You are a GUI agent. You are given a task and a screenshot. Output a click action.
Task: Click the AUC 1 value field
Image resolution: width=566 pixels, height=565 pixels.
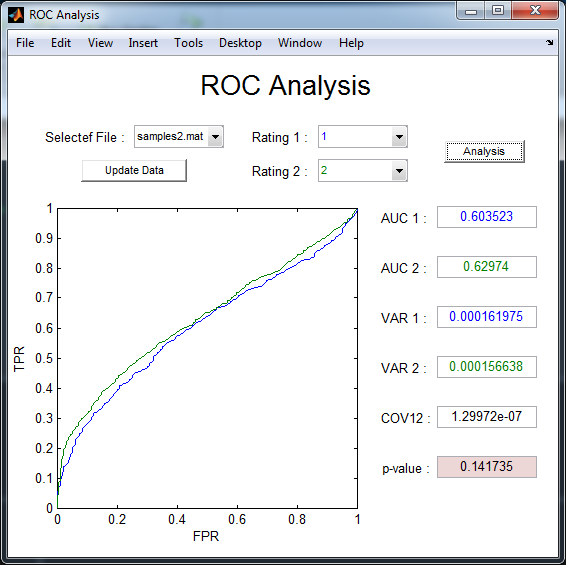pos(487,217)
